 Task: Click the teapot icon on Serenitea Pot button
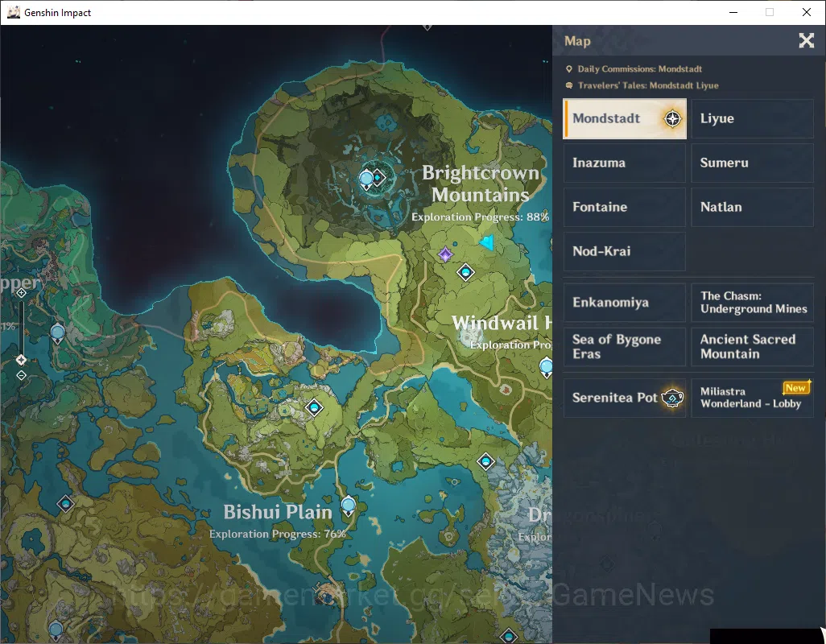tap(673, 398)
